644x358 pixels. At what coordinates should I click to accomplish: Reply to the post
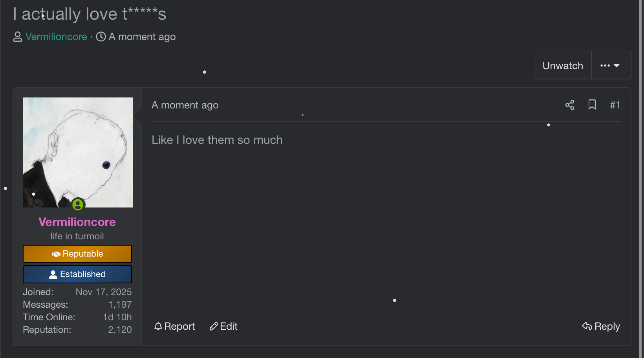click(x=601, y=326)
